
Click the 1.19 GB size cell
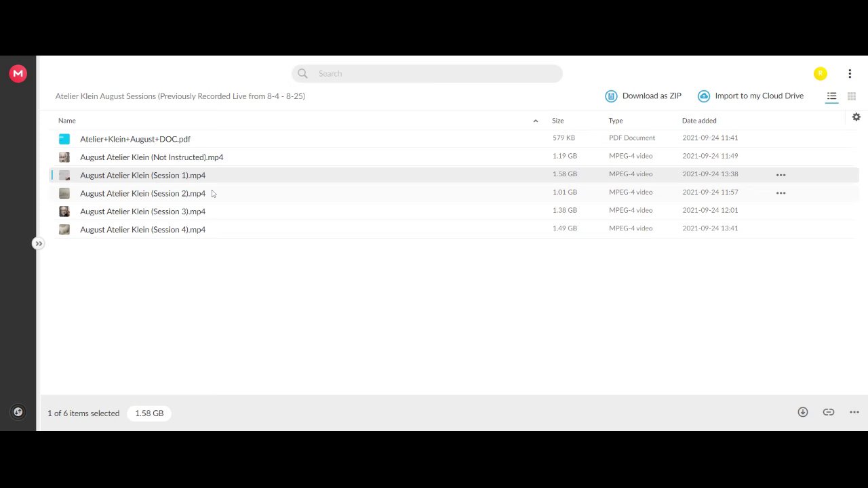(x=564, y=156)
